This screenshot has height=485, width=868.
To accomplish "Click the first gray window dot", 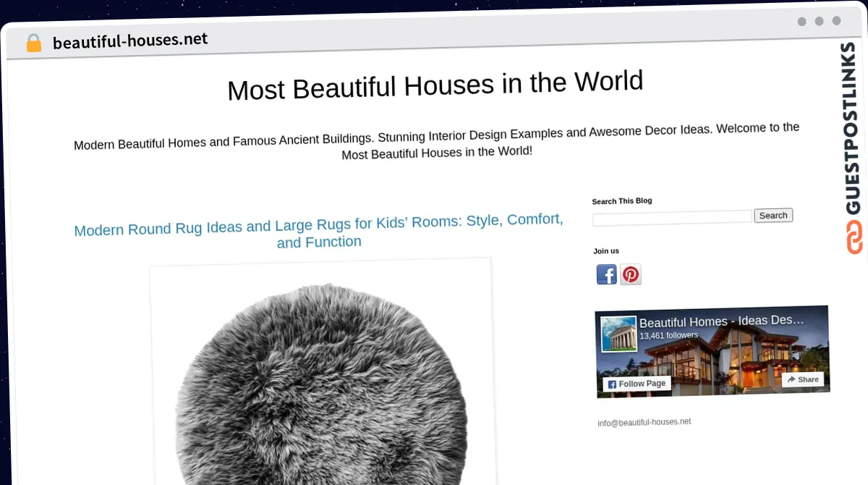I will point(801,22).
